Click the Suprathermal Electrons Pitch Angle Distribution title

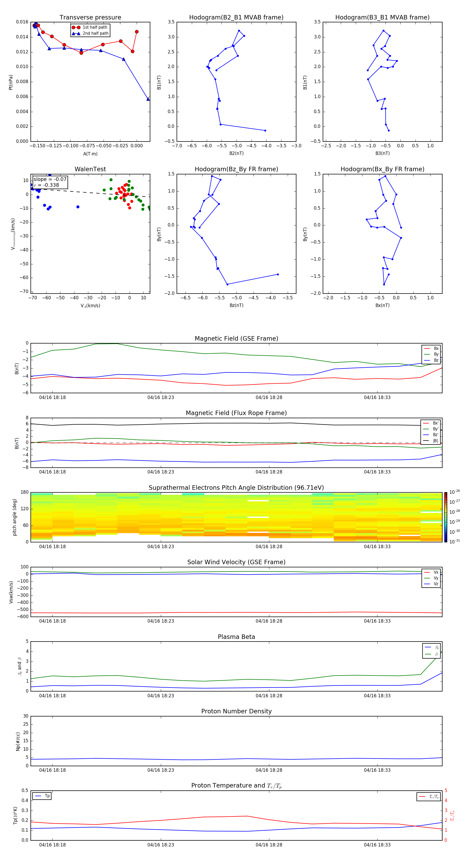click(x=236, y=488)
